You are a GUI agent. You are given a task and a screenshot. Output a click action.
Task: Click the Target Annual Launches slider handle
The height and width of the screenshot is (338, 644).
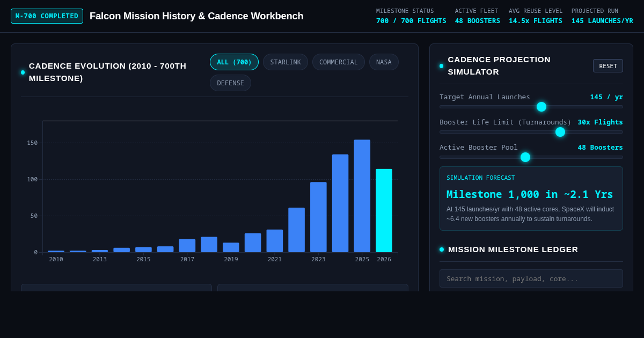coord(541,107)
